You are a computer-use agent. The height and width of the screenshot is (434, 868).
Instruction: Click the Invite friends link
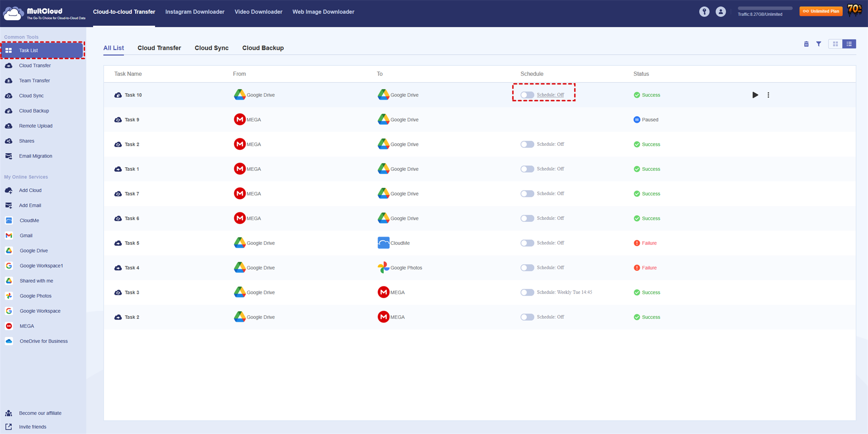(32, 427)
